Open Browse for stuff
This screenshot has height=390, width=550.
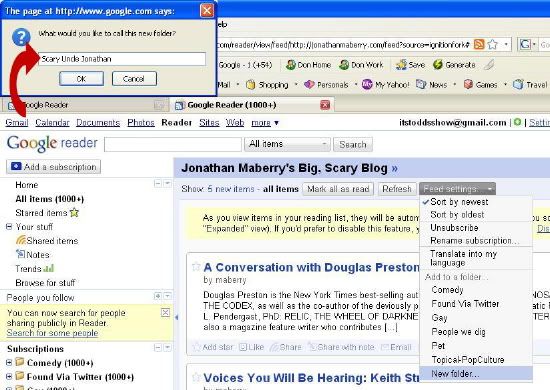point(45,283)
